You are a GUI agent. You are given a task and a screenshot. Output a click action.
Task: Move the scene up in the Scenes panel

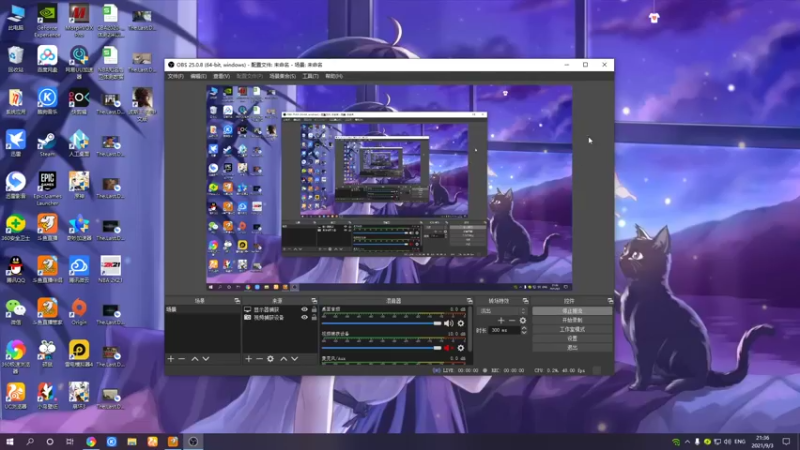[194, 359]
